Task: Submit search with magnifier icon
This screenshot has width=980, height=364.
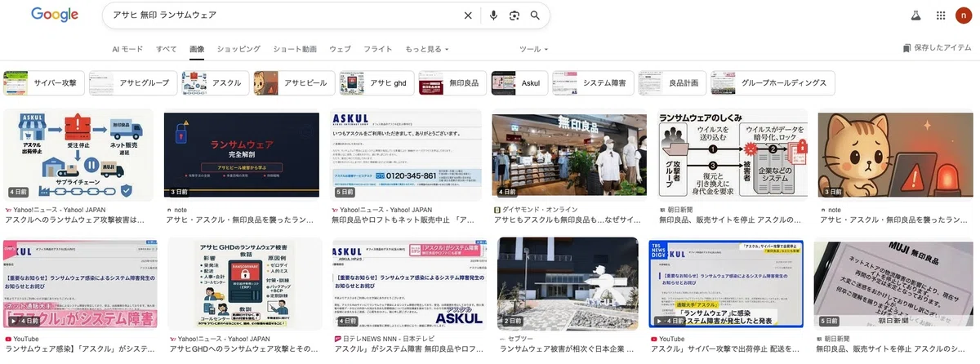Action: pyautogui.click(x=536, y=15)
